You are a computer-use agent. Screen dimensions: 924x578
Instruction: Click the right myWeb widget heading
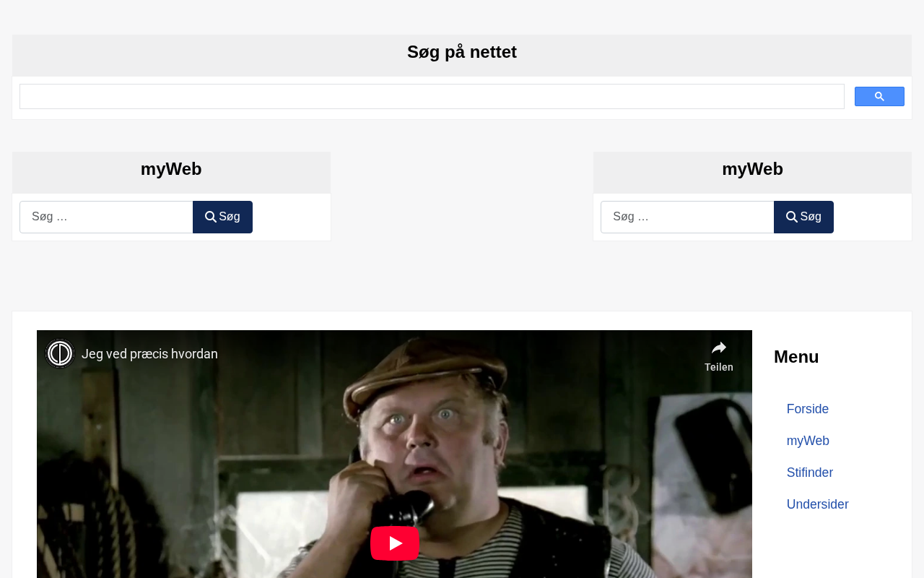752,169
